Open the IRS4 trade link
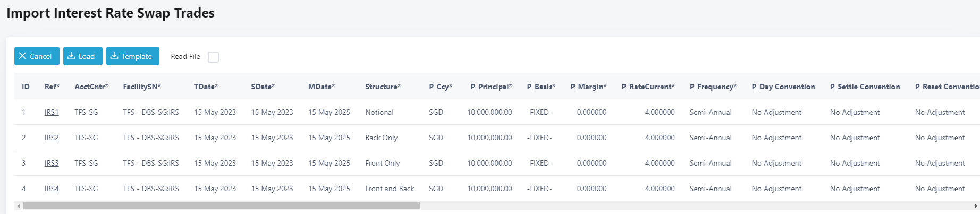Screen dimensions: 980x214 click(52, 189)
